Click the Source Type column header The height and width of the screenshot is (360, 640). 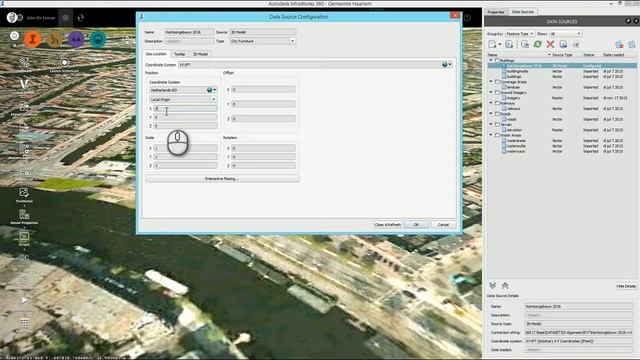pyautogui.click(x=562, y=55)
